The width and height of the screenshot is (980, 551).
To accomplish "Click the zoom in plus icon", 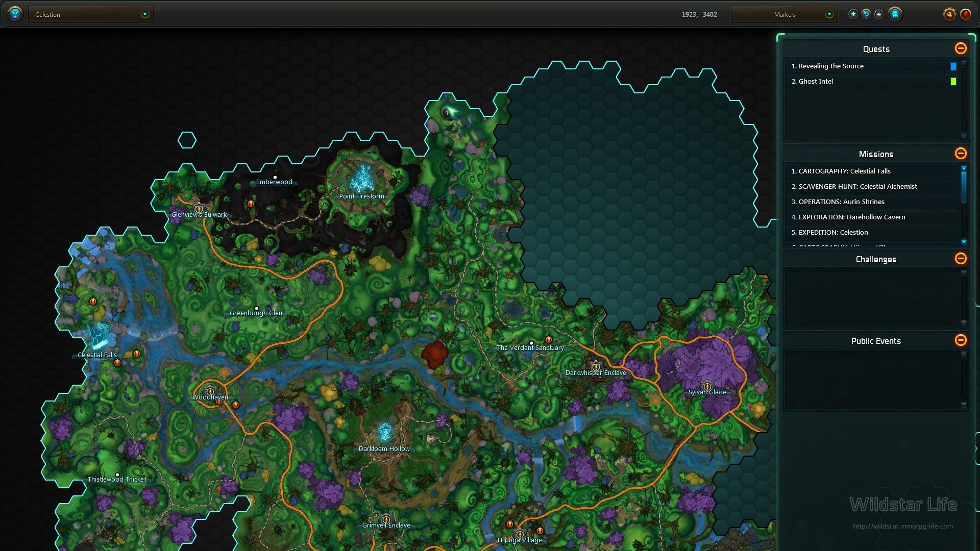I will tap(853, 14).
